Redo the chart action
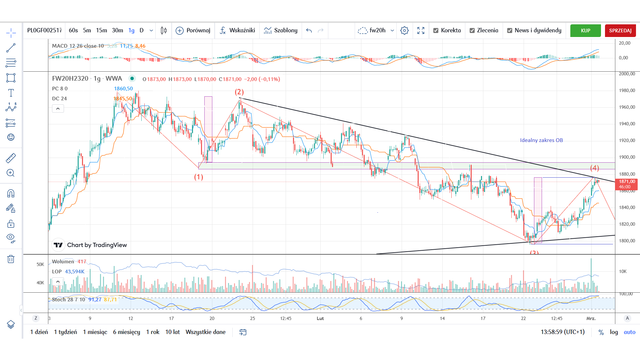Image resolution: width=640 pixels, height=360 pixels. pos(321,31)
